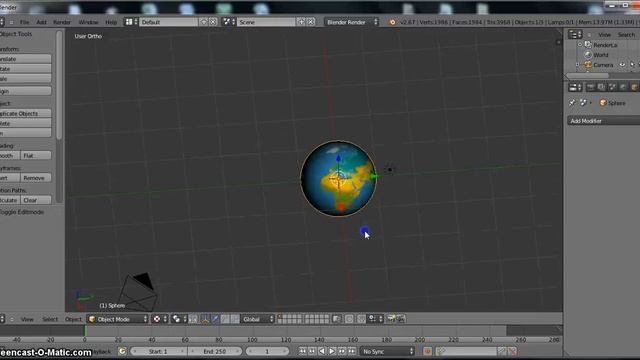The width and height of the screenshot is (640, 360).
Task: Click the Start: 1 frame field
Action: click(158, 351)
